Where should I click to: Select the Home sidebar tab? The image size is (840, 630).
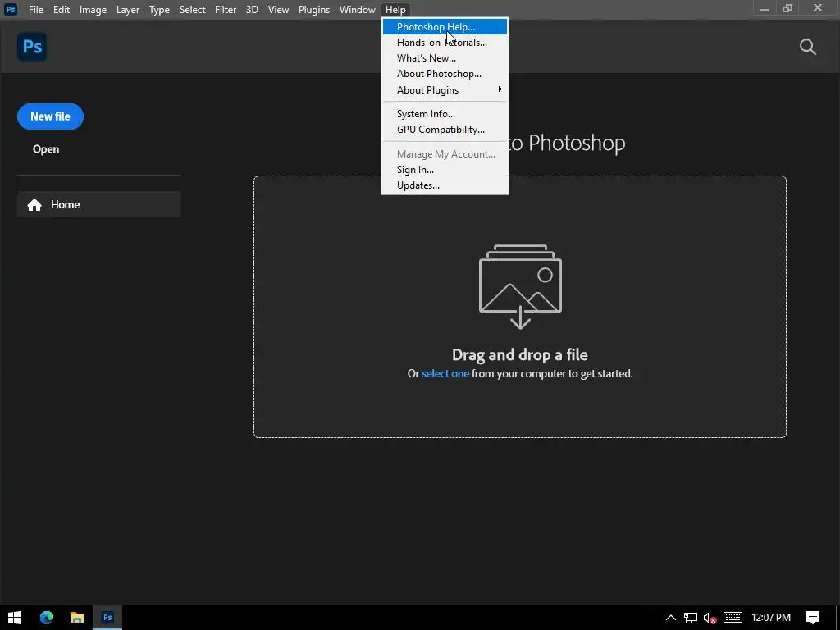tap(99, 204)
